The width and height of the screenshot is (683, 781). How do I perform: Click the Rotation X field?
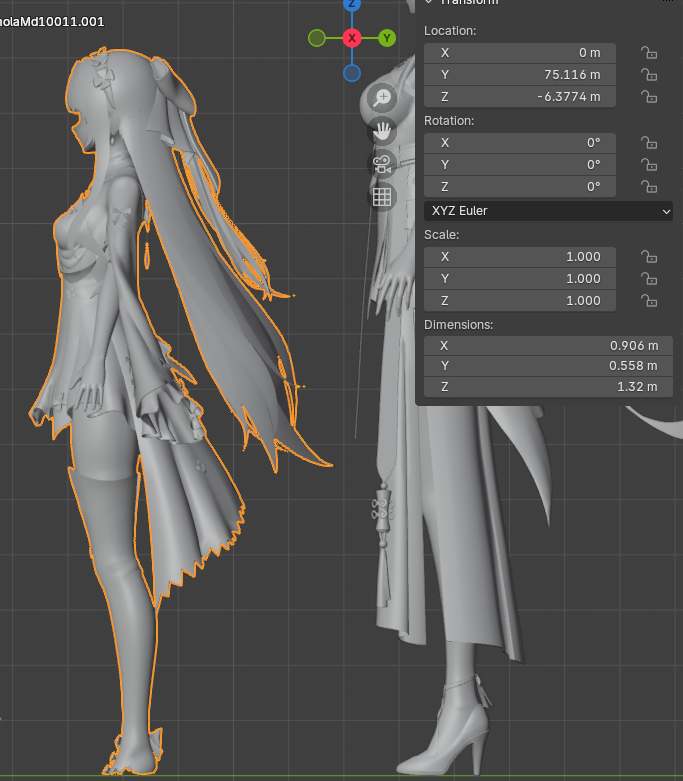(520, 143)
